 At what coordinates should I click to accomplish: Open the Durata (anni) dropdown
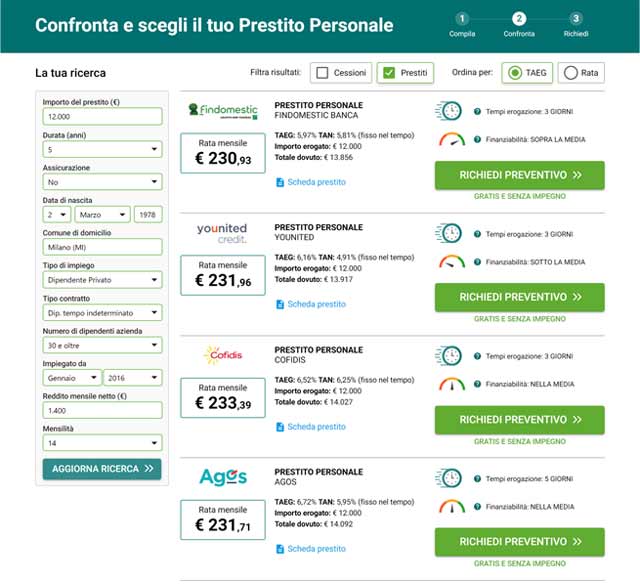point(102,150)
